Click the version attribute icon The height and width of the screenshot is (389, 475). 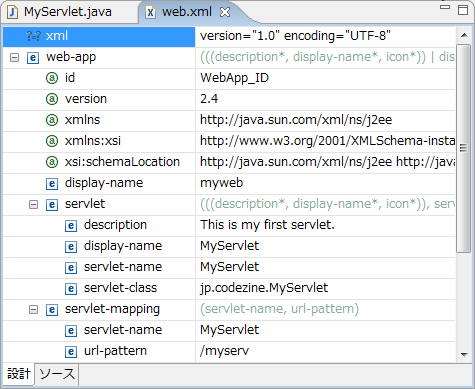[52, 99]
